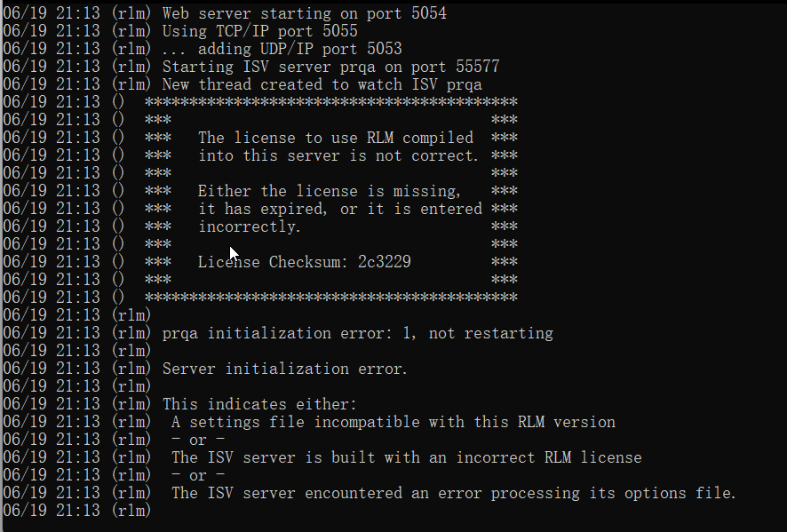Click the 'Using TCP/IP port 5055' text

[260, 31]
